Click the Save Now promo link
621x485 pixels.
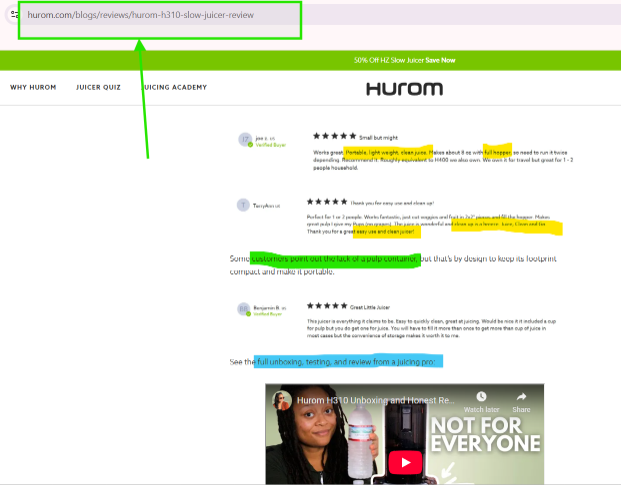coord(440,60)
